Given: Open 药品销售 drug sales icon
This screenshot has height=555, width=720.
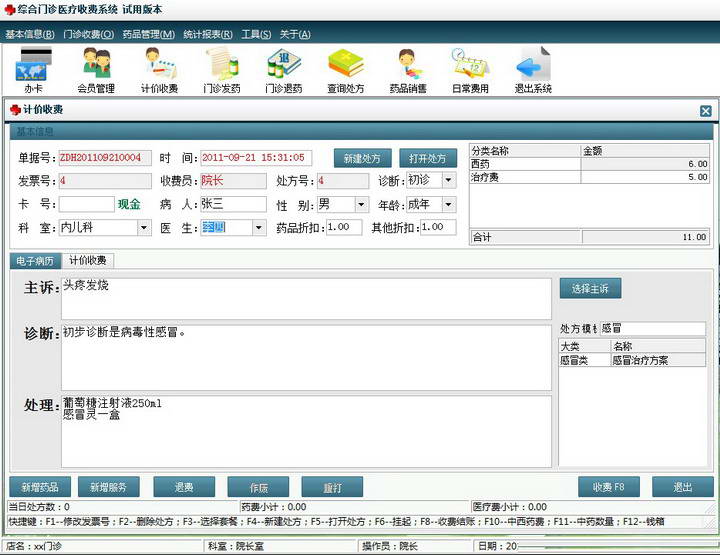Looking at the screenshot, I should [408, 69].
